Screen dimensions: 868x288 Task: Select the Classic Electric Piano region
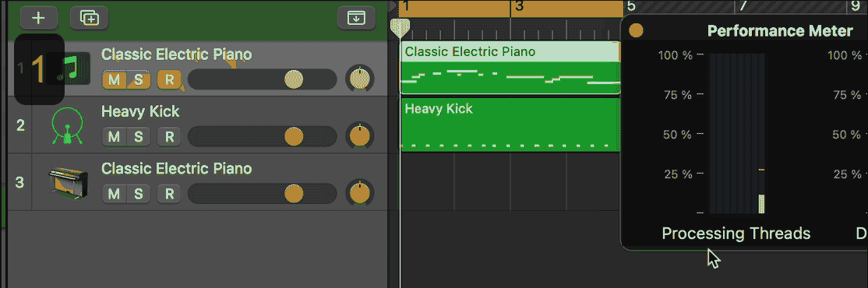(510, 68)
